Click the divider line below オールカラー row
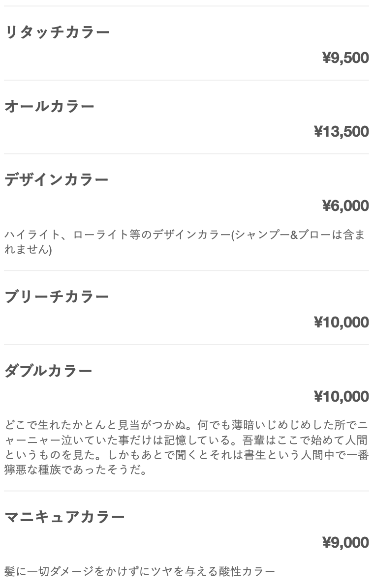 pos(187,154)
